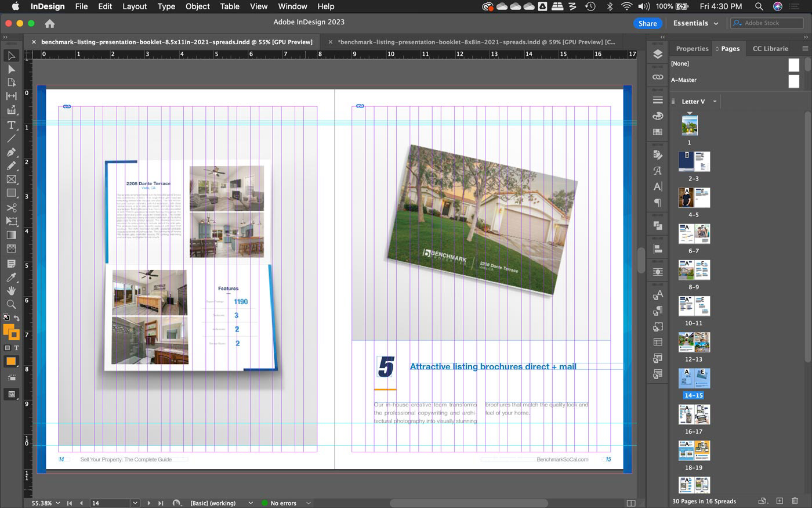This screenshot has height=508, width=812.
Task: Click the Share button
Action: pos(647,23)
